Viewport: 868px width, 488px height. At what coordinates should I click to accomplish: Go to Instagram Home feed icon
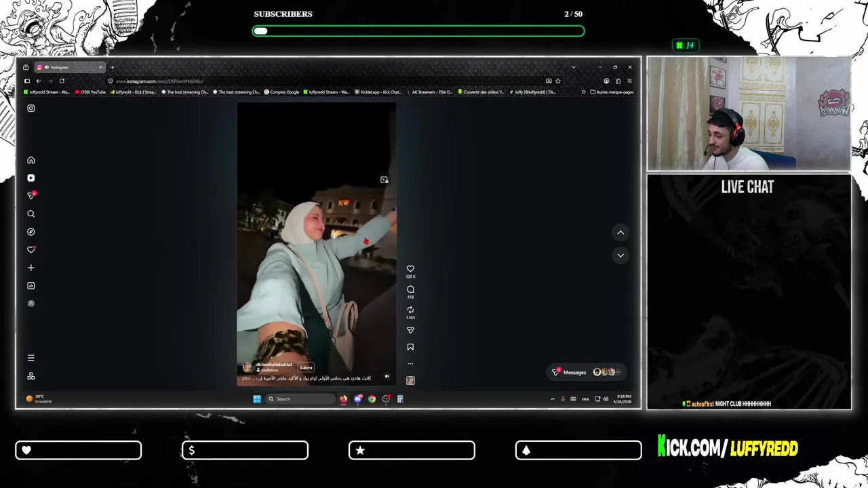click(x=31, y=160)
